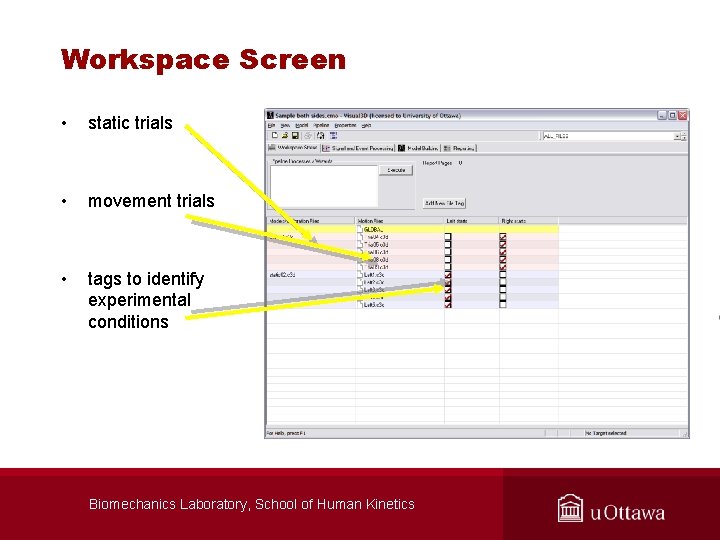Open the Properties menu
This screenshot has height=540, width=720.
[x=345, y=125]
